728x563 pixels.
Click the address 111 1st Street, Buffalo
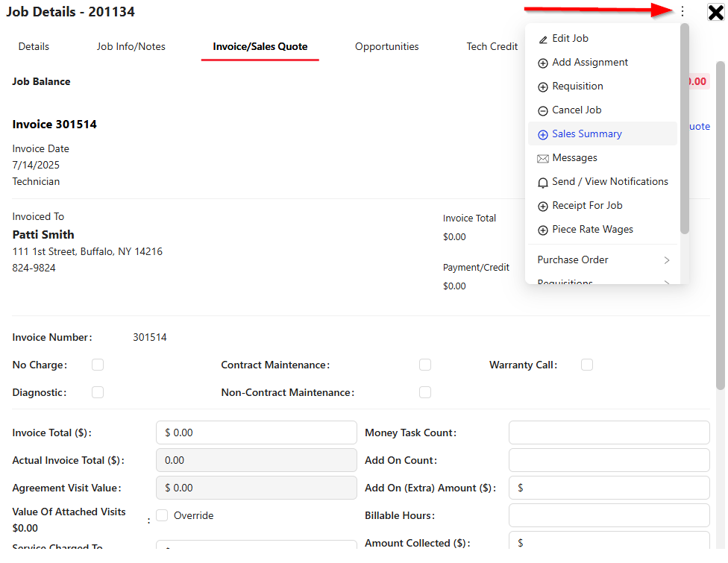pos(87,251)
